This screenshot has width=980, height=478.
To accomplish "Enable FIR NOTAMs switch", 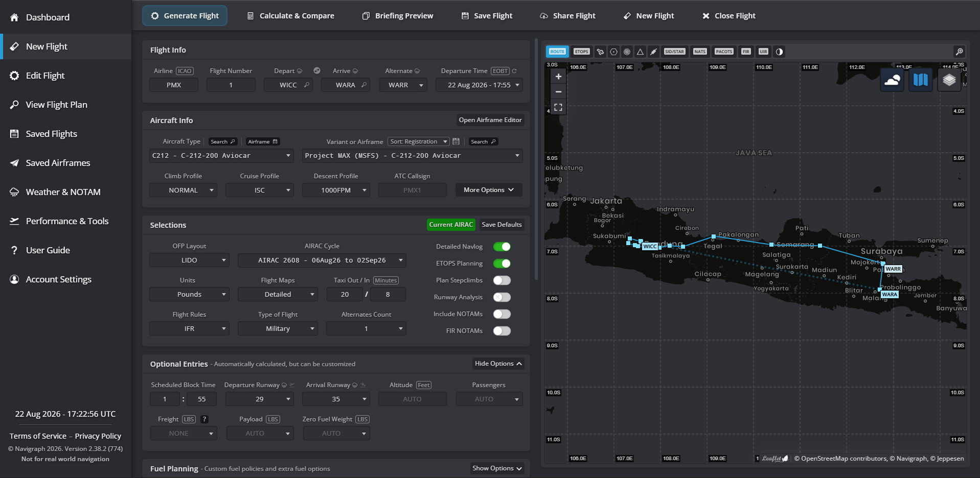I will click(x=502, y=331).
